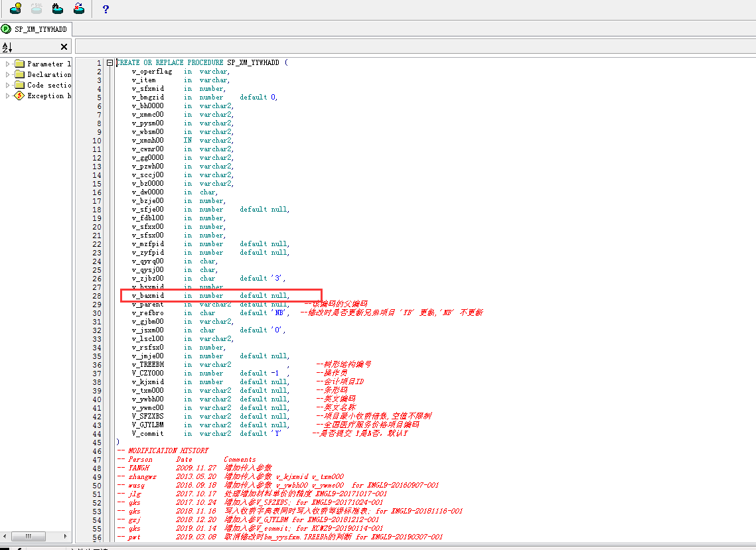Place cursor on V_commit parameter line
The width and height of the screenshot is (756, 550).
(147, 433)
